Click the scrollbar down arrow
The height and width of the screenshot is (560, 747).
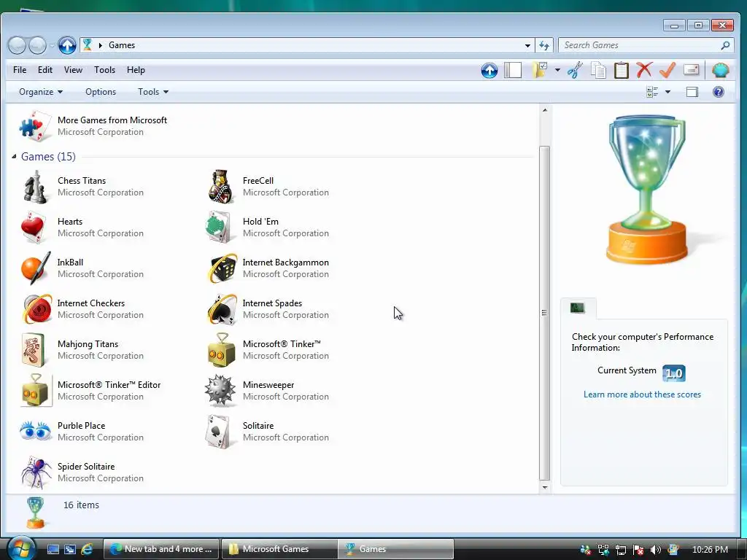pyautogui.click(x=544, y=488)
